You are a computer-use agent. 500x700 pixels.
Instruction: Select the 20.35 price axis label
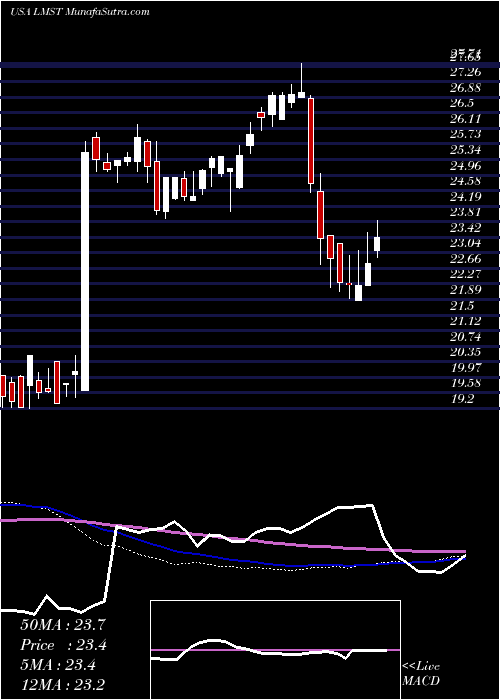coord(465,352)
